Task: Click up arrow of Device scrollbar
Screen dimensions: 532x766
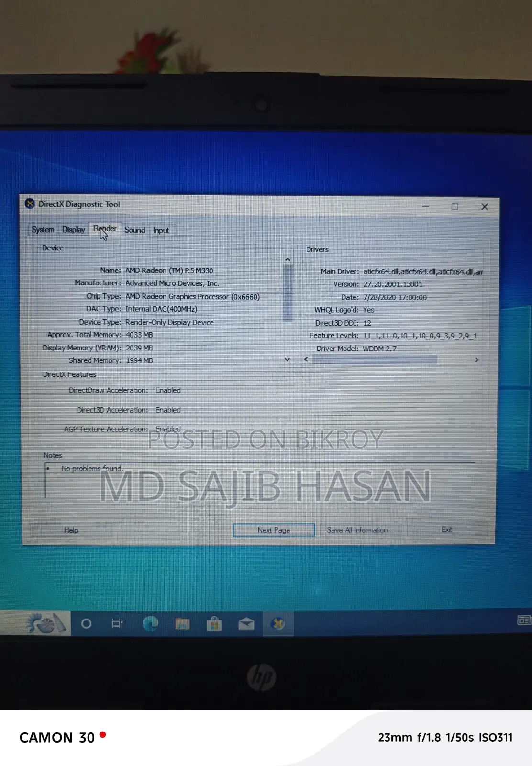Action: [288, 259]
